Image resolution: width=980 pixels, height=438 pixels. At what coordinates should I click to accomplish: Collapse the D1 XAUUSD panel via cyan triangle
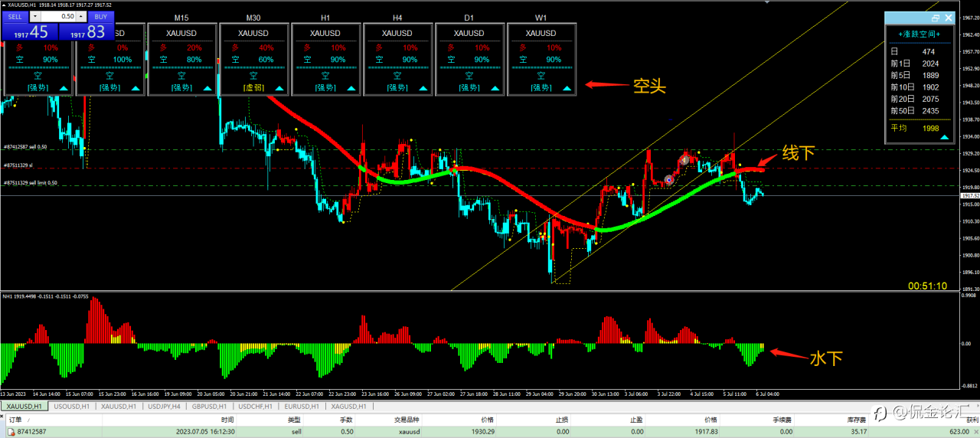coord(495,88)
